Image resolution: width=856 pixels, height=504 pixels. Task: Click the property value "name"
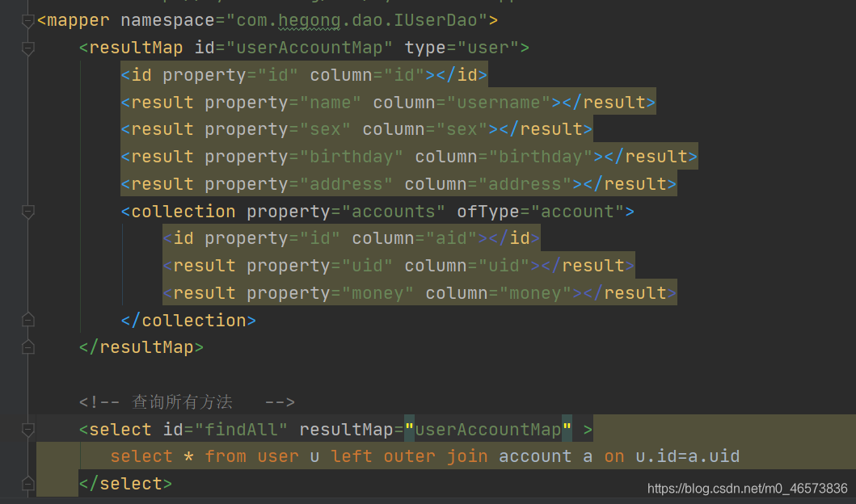click(x=331, y=103)
